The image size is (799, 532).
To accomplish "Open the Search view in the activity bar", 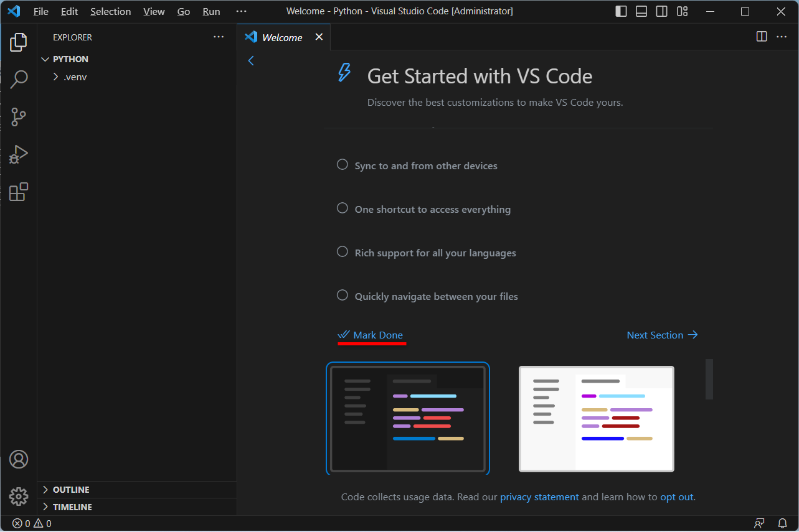I will point(19,79).
